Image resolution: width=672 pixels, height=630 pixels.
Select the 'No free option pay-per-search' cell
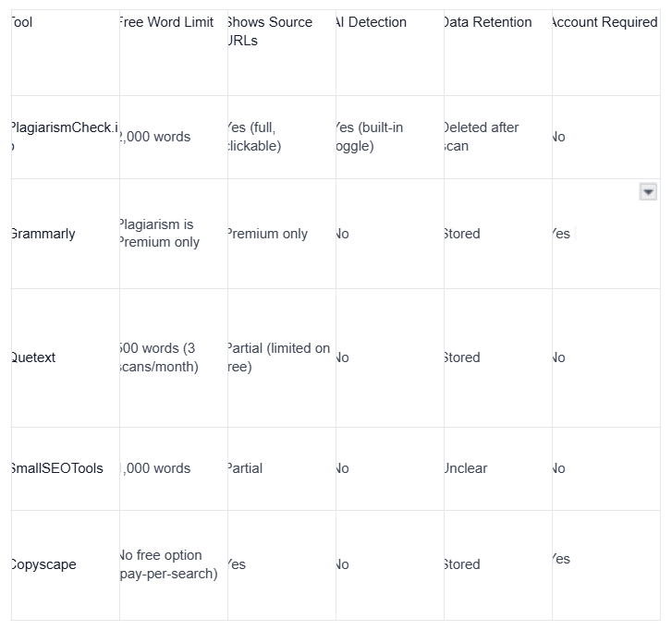(x=174, y=565)
